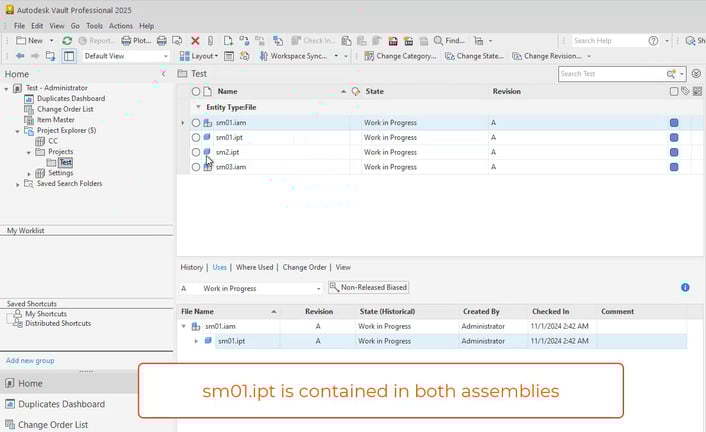706x432 pixels.
Task: Select Change Order List in the tree
Action: [65, 109]
